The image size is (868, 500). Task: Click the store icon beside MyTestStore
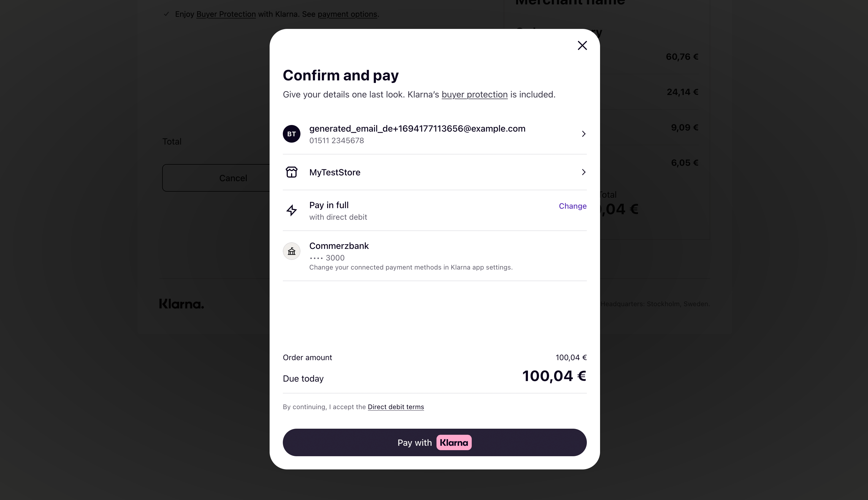coord(292,172)
